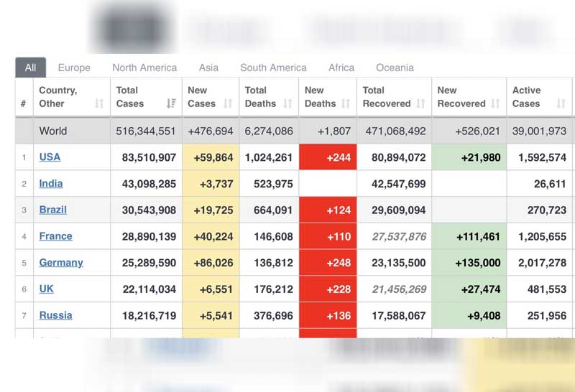Sort by Country column sort icon
Image resolution: width=575 pixels, height=392 pixels.
click(x=99, y=104)
